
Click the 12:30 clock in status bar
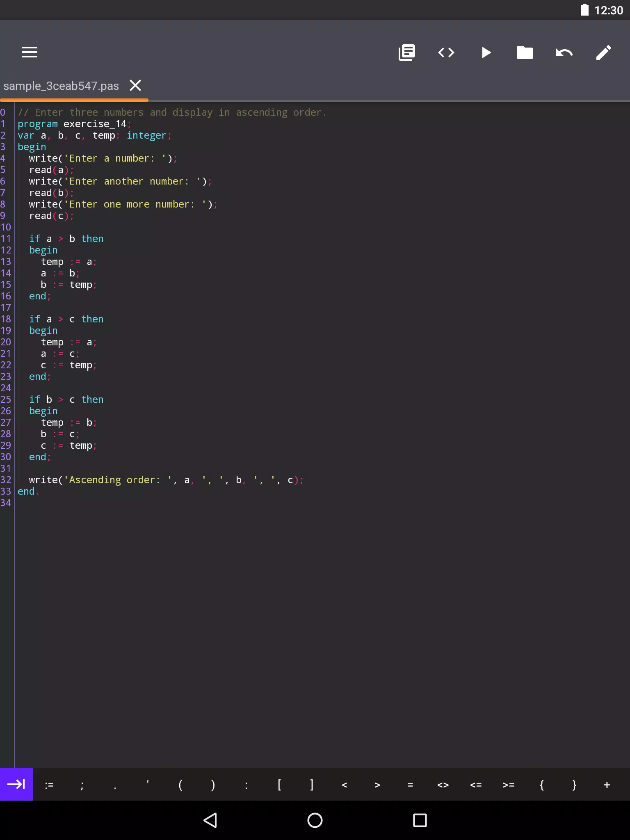pyautogui.click(x=609, y=10)
